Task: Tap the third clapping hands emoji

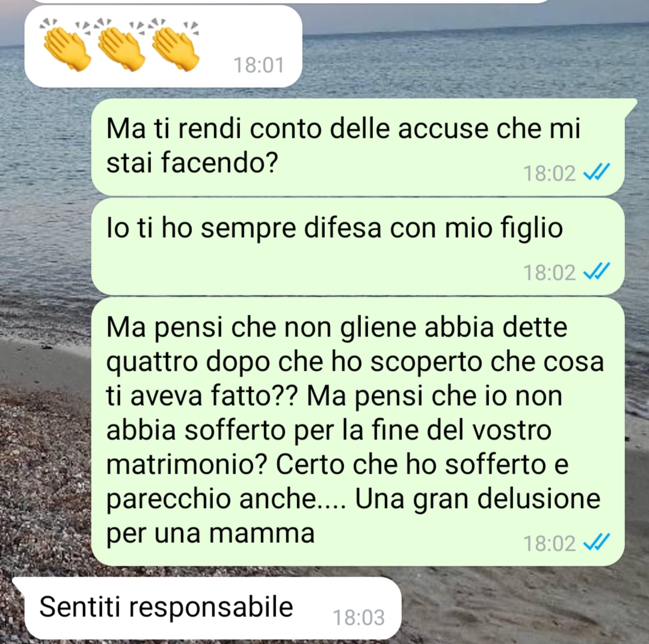Action: tap(174, 45)
